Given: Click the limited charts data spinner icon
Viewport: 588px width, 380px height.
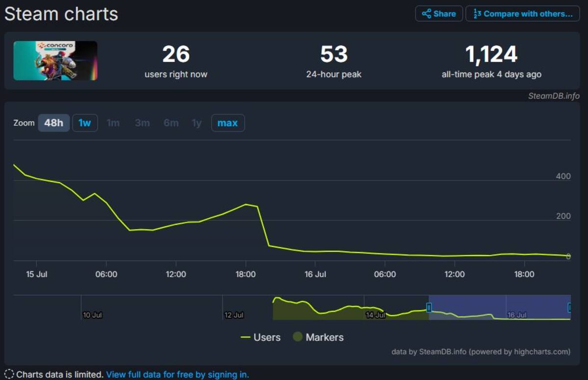Looking at the screenshot, I should click(9, 375).
